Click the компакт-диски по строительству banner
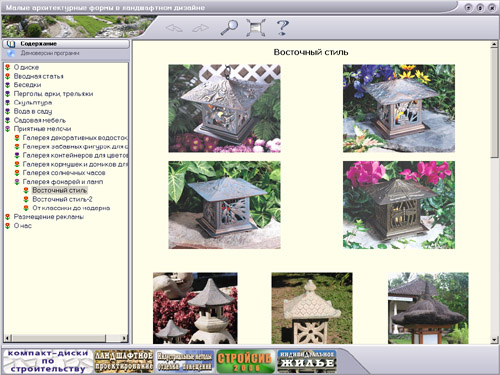The image size is (500, 375). (48, 361)
